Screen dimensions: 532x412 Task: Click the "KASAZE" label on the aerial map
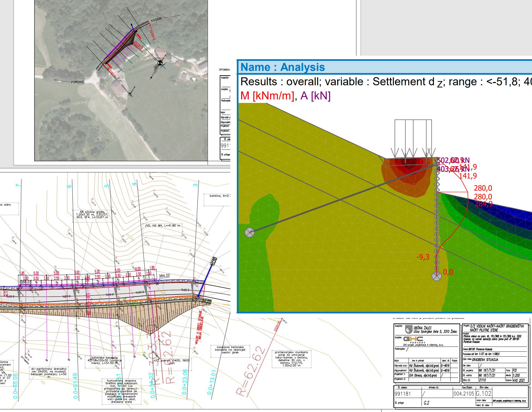(x=157, y=20)
